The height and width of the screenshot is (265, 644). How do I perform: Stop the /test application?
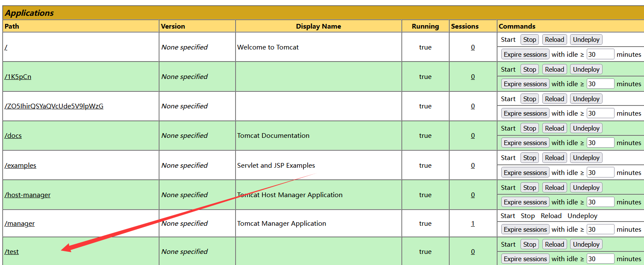pos(529,245)
